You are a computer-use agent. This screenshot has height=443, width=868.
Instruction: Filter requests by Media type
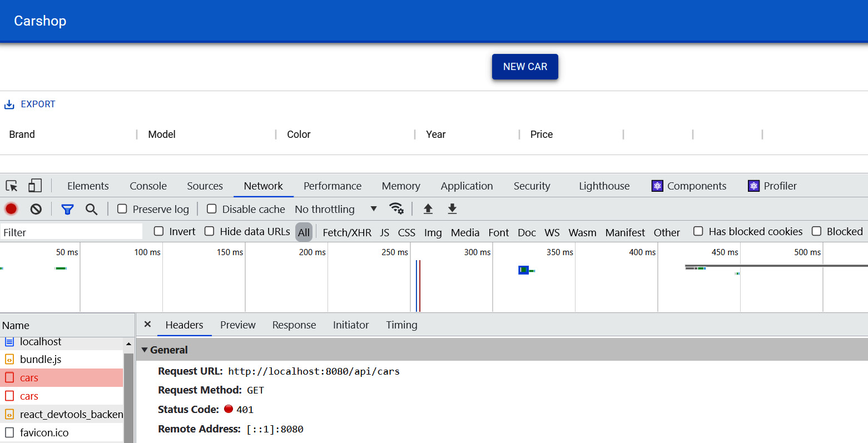[x=465, y=232]
